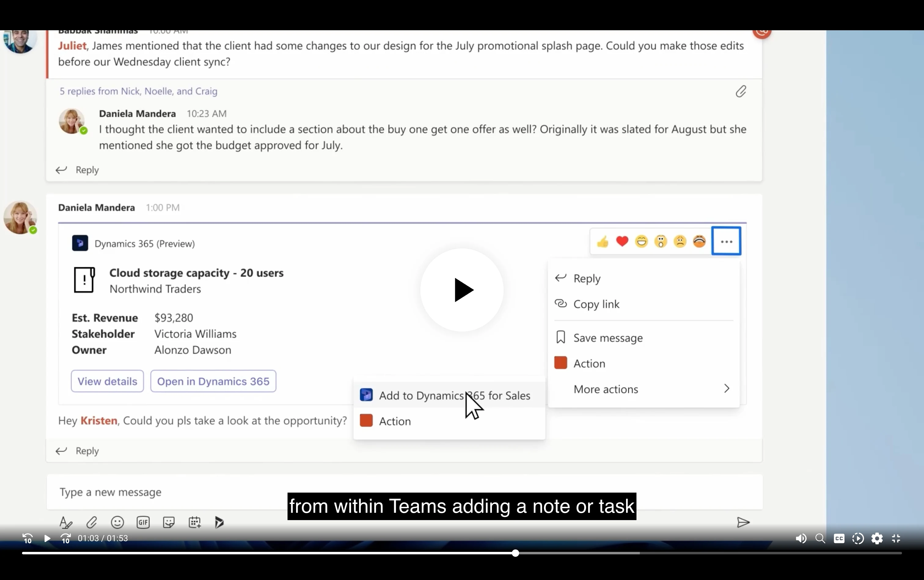Click the Dynamics 365 (Preview) app logo

(x=80, y=243)
